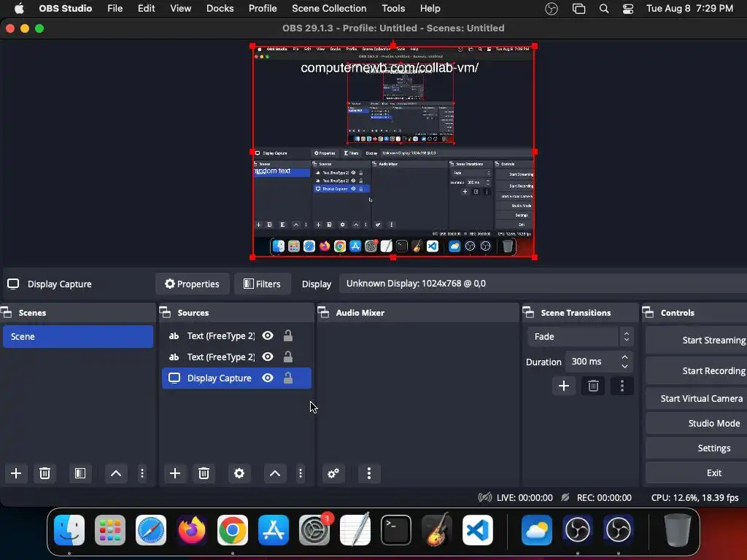Open Spotlight search in menu bar
The height and width of the screenshot is (560, 747).
tap(604, 9)
